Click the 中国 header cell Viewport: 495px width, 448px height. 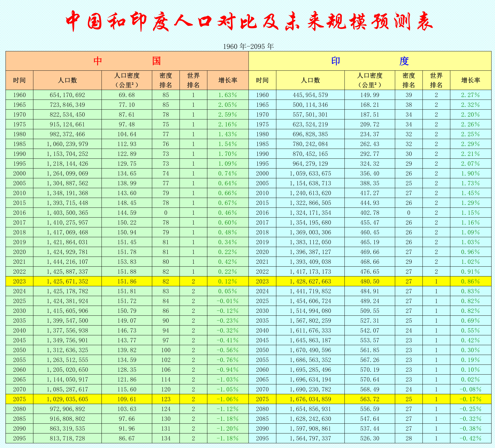coord(127,61)
